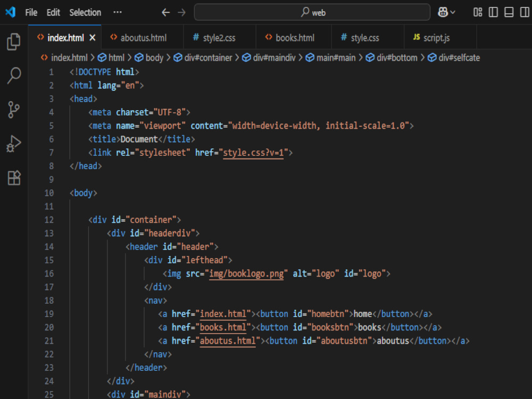
Task: Click the closing </header> tag
Action: (146, 368)
